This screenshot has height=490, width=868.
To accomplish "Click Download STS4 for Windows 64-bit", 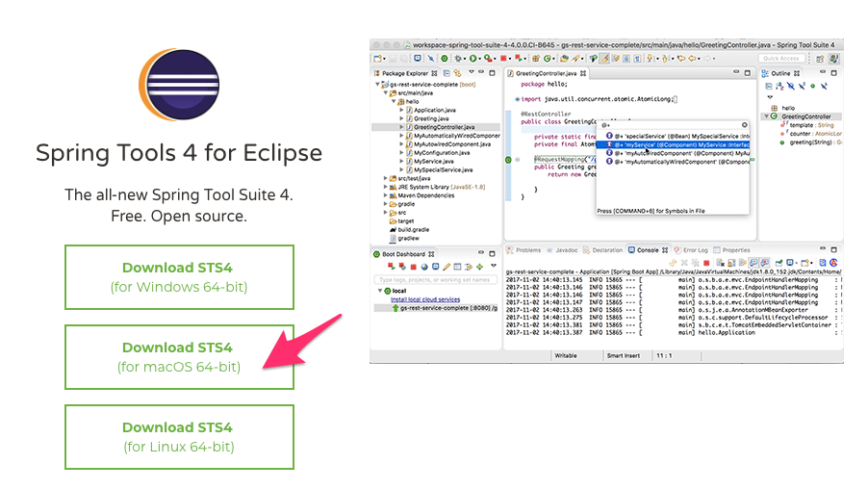I will point(179,277).
